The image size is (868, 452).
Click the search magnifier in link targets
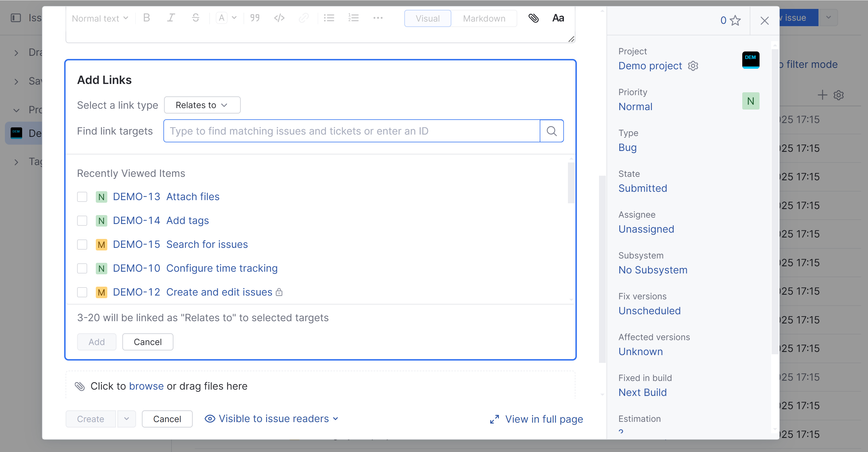point(552,131)
